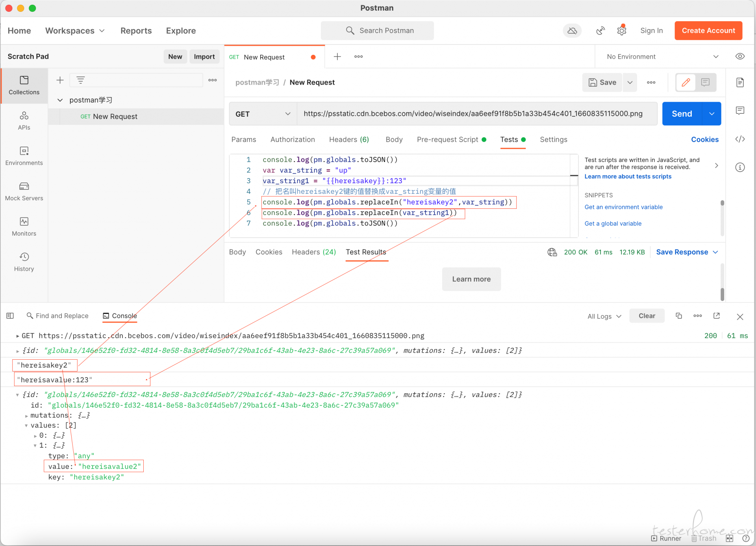
Task: Open the Trash from status bar
Action: coord(704,539)
